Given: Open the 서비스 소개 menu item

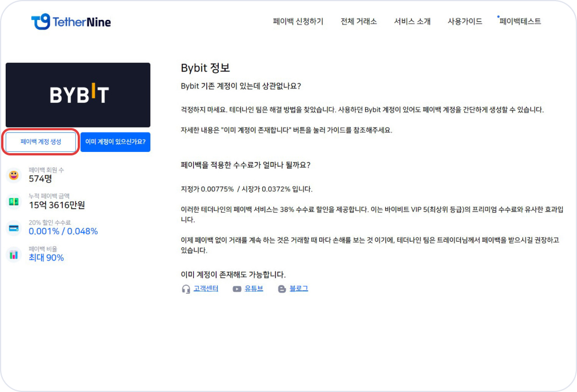Looking at the screenshot, I should [x=412, y=22].
